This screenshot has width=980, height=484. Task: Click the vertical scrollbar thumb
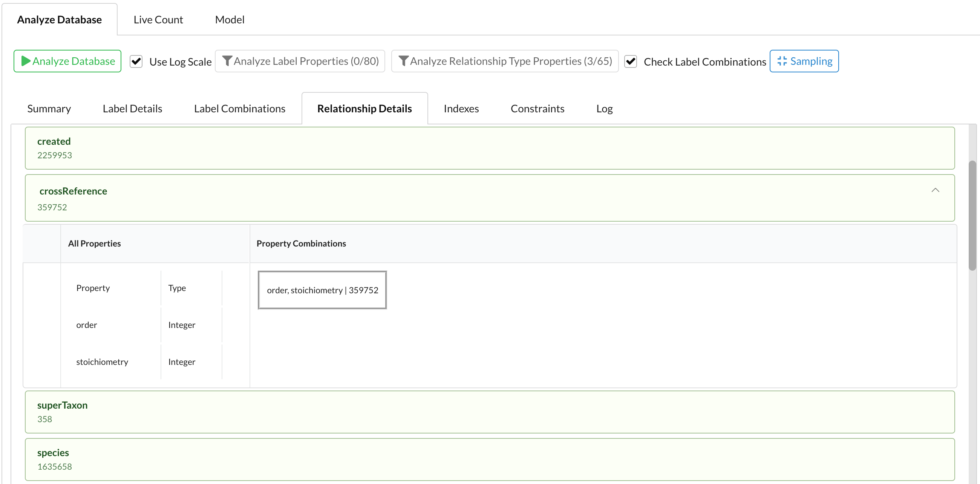point(972,215)
